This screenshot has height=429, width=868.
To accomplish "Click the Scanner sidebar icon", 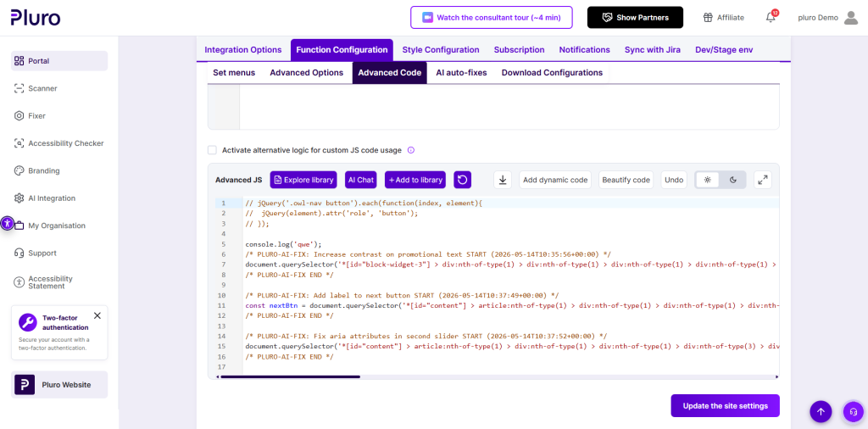I will point(19,88).
